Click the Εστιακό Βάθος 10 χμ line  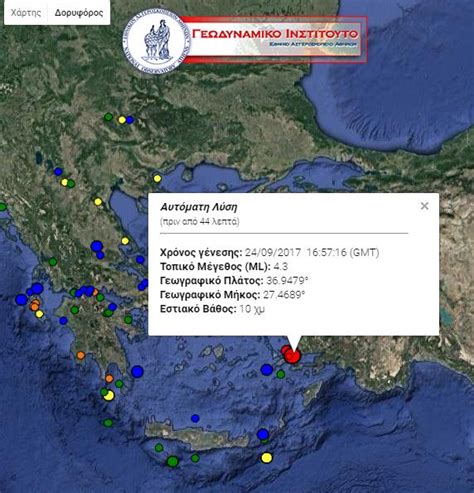pyautogui.click(x=212, y=309)
